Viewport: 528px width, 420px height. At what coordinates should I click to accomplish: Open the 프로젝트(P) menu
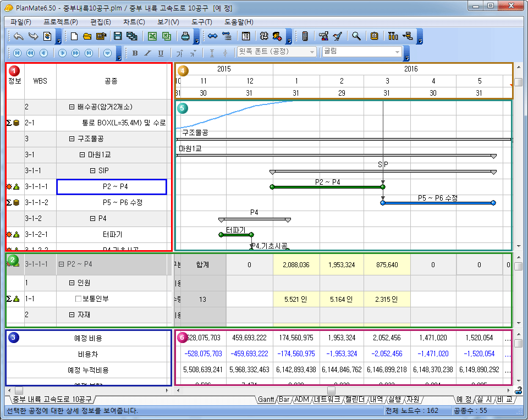61,22
